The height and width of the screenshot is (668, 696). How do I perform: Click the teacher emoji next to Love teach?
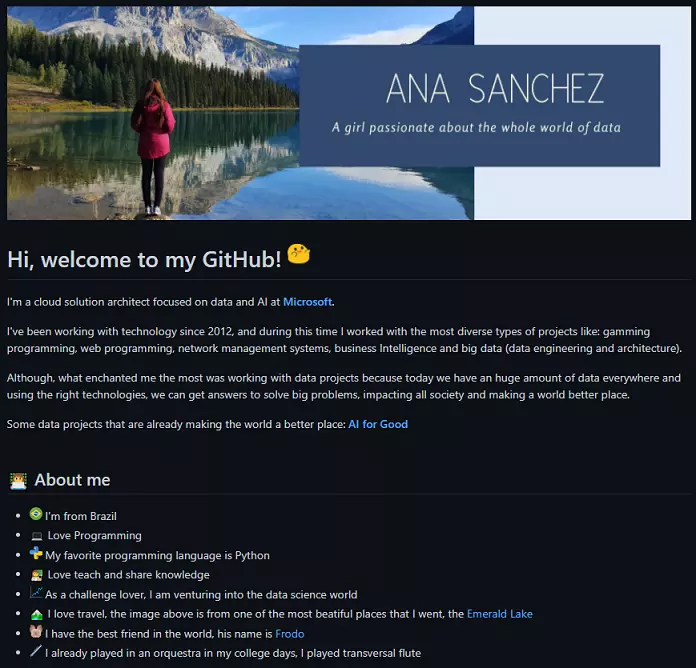[x=36, y=575]
